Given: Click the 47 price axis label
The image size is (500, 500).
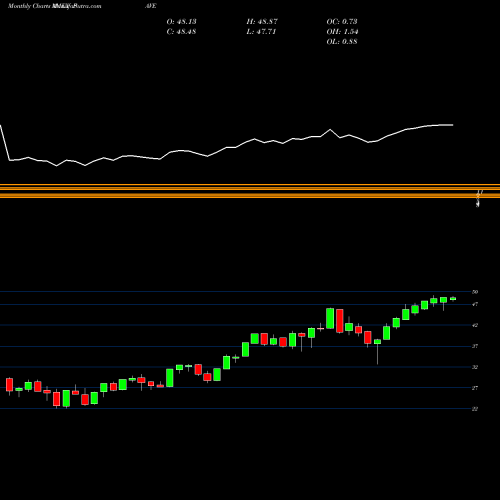Looking at the screenshot, I should pyautogui.click(x=475, y=304).
